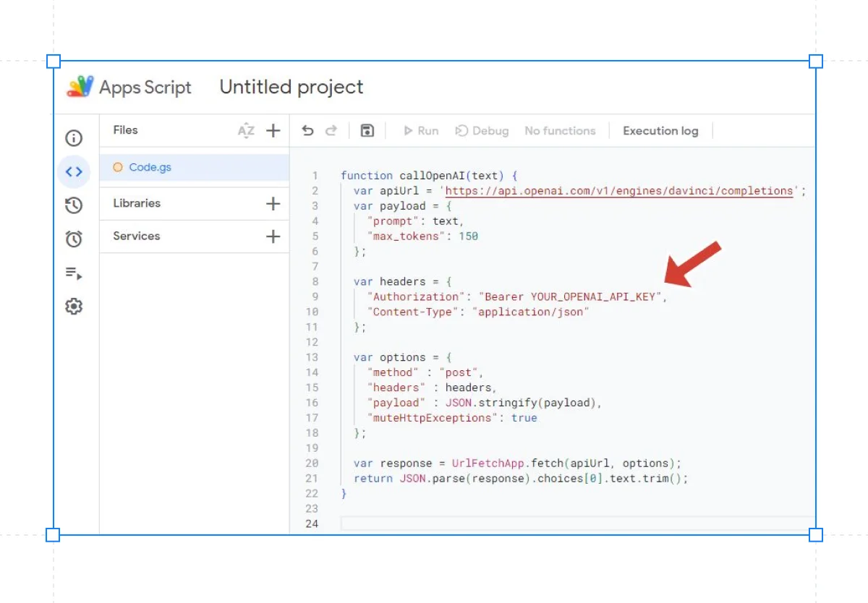Click line number 13 in gutter
The width and height of the screenshot is (868, 603).
[x=312, y=357]
